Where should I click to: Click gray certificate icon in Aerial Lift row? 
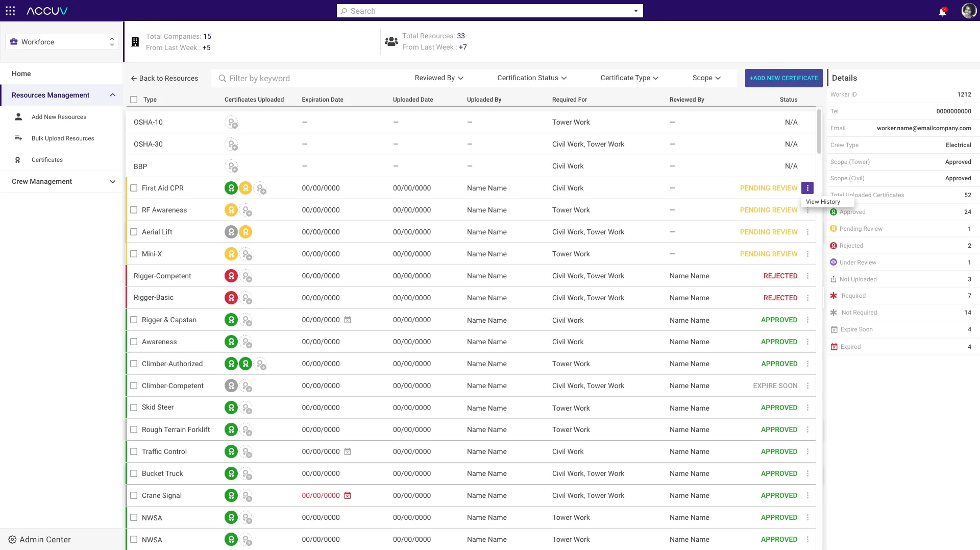tap(231, 232)
